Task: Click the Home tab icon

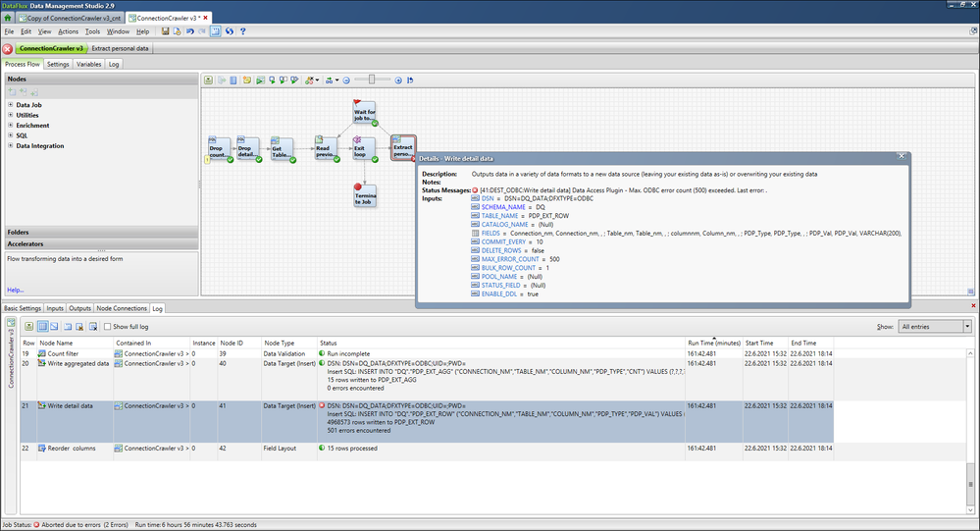Action: pyautogui.click(x=9, y=18)
